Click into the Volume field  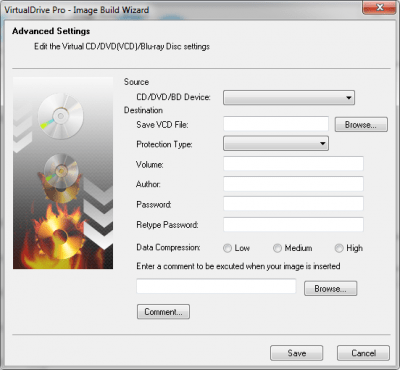click(293, 164)
